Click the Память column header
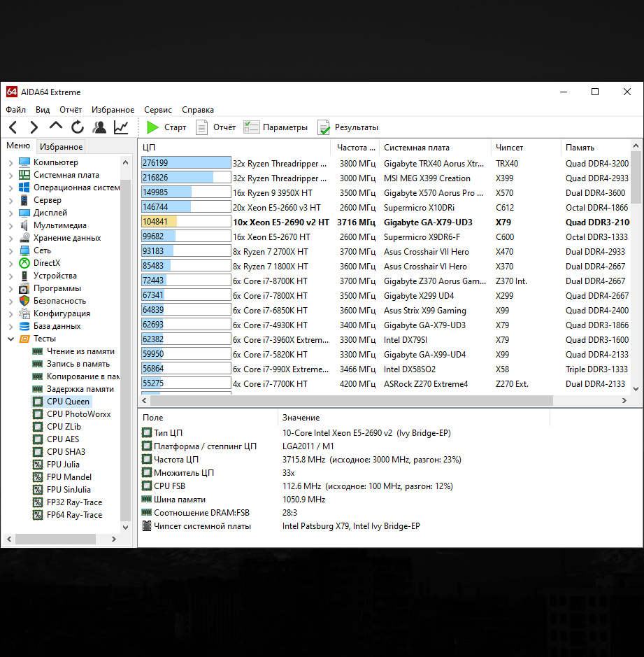Screen dimensions: 644x657 point(596,148)
